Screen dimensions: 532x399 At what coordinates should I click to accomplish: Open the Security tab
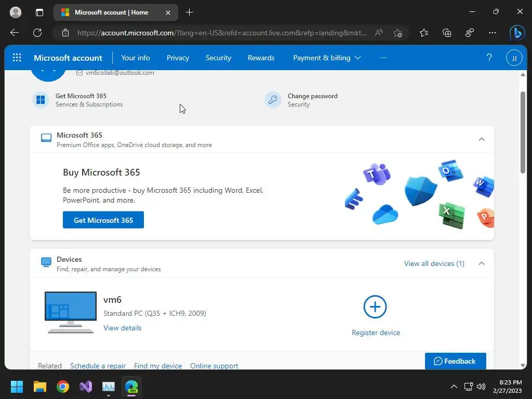[x=218, y=58]
